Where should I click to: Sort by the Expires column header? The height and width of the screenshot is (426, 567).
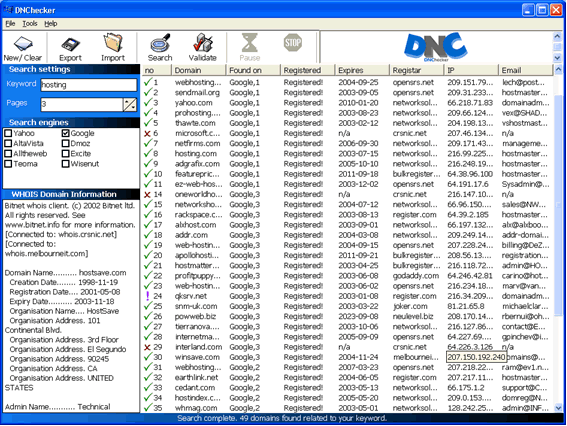coord(362,70)
